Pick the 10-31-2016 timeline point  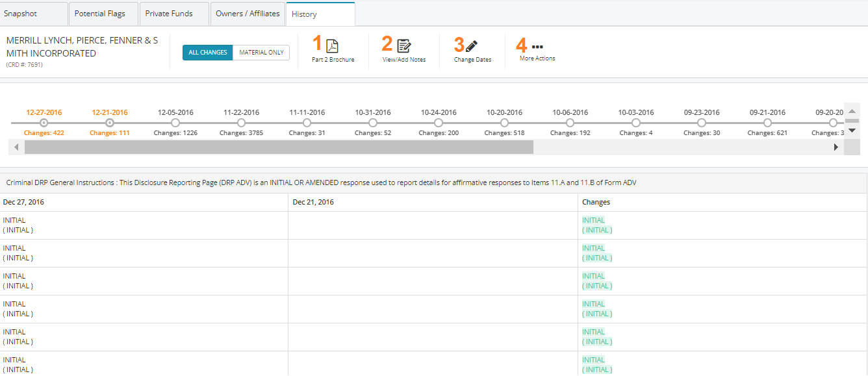click(373, 123)
